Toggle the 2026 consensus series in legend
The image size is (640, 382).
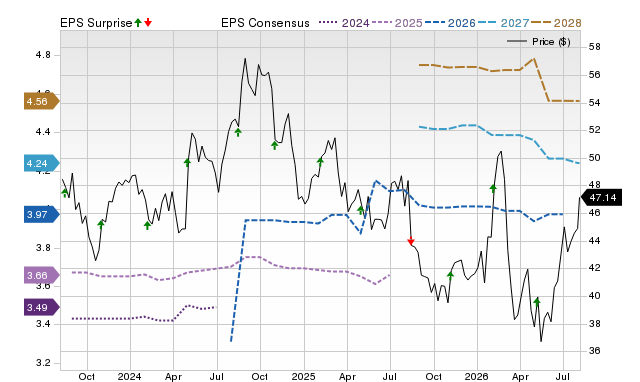pyautogui.click(x=450, y=23)
